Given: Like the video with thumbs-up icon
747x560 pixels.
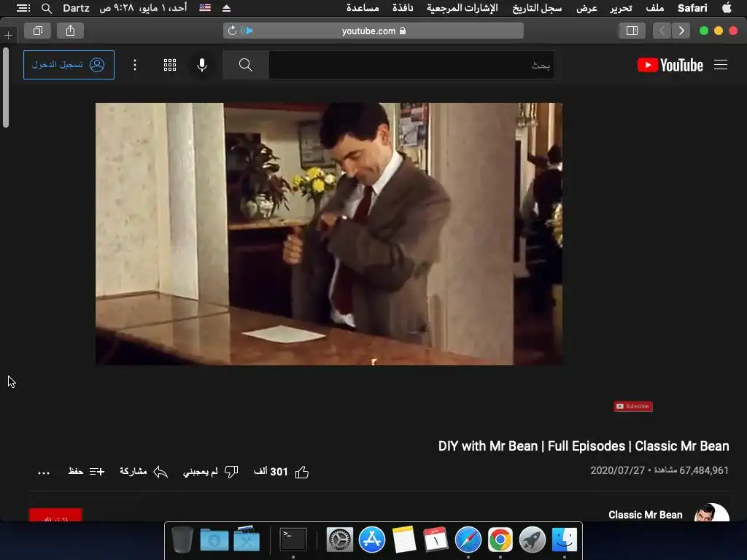Looking at the screenshot, I should point(301,472).
